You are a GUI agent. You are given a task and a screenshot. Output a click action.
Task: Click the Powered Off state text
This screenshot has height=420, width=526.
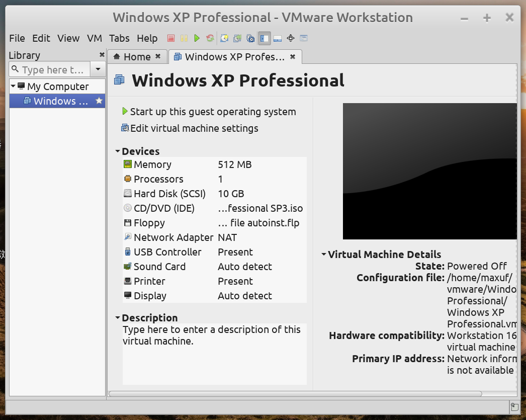[x=477, y=266]
